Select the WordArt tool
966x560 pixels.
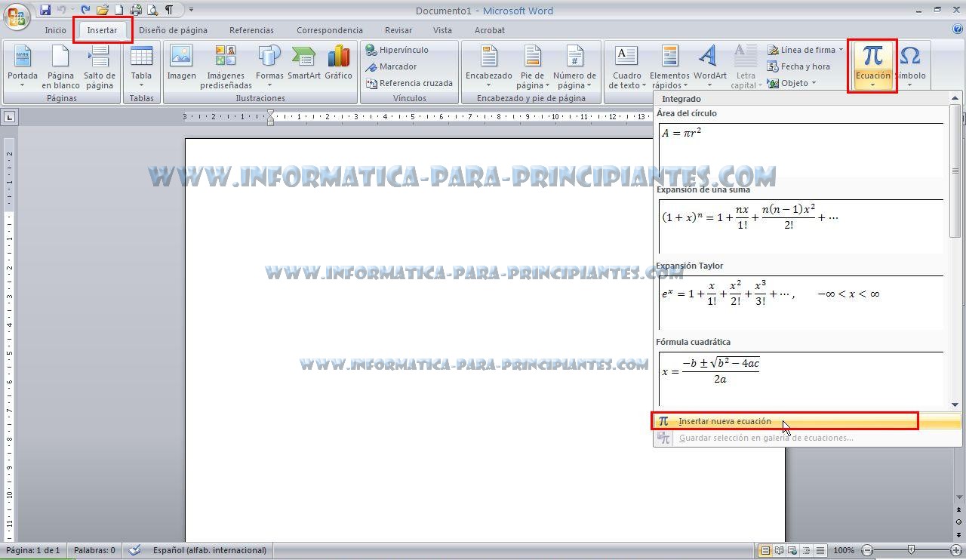pos(709,64)
